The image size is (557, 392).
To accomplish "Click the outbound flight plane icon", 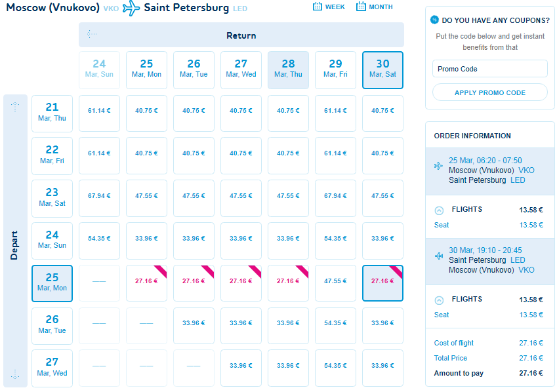I will point(438,166).
